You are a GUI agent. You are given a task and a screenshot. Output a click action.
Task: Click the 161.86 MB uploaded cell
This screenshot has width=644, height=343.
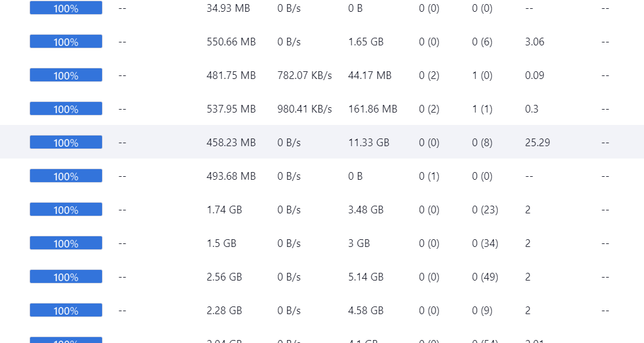[373, 109]
